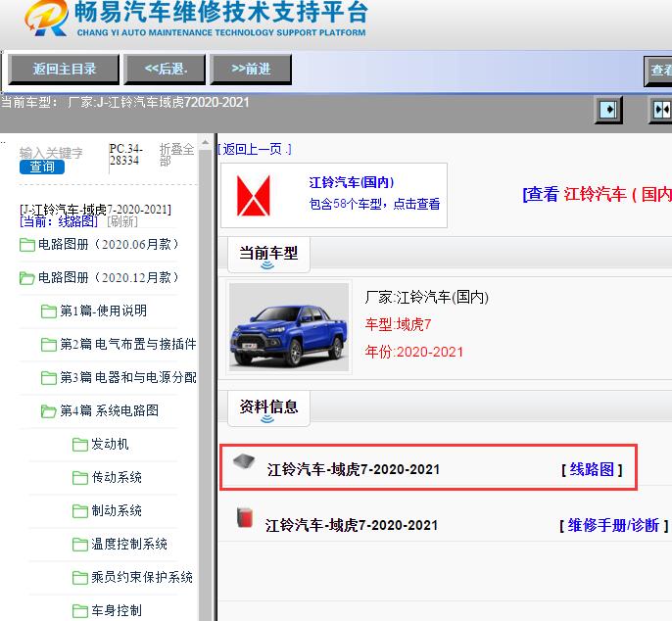Click the [返回上一页] link

(x=255, y=149)
